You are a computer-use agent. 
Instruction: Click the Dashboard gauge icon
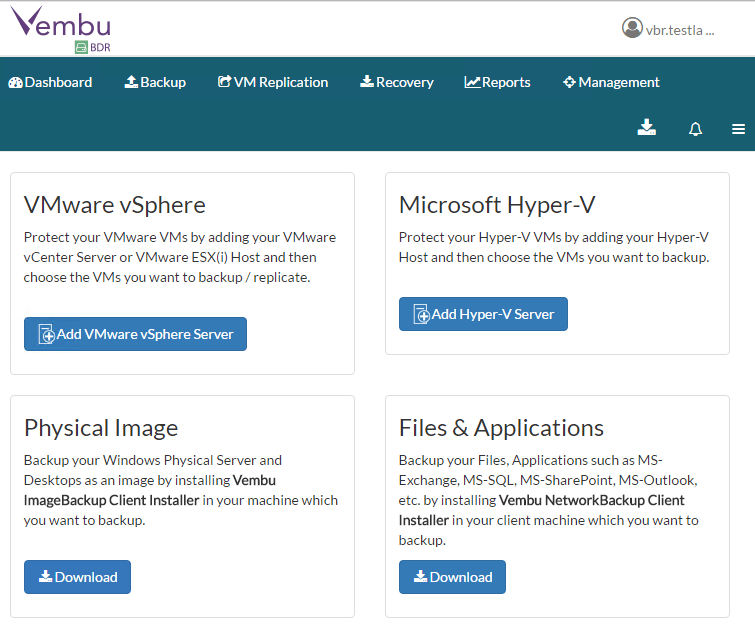click(15, 82)
